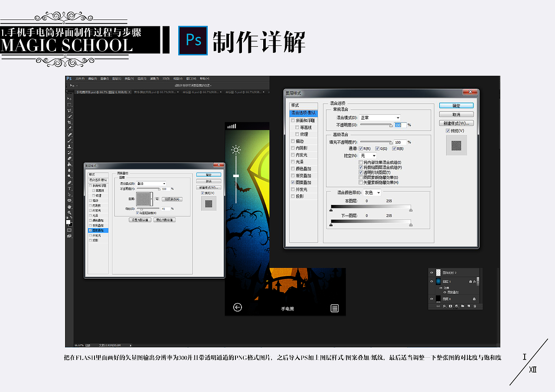
Task: Select the Crop tool
Action: [69, 123]
